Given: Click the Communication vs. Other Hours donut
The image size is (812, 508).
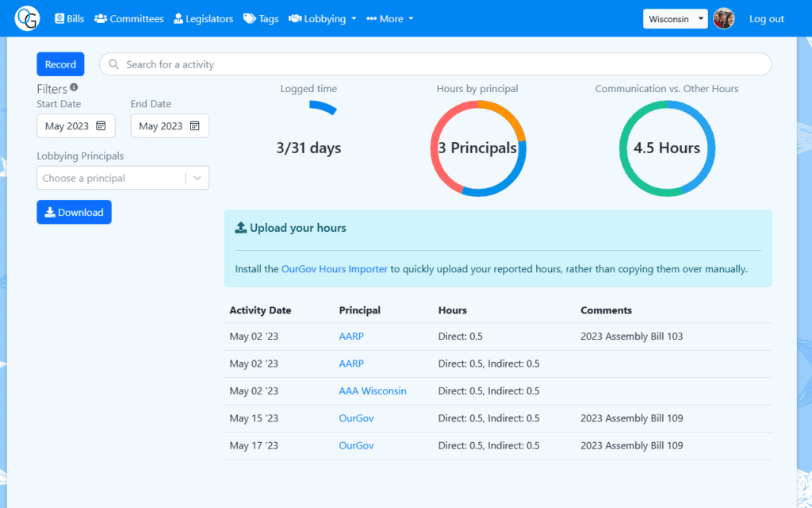Looking at the screenshot, I should click(x=667, y=148).
